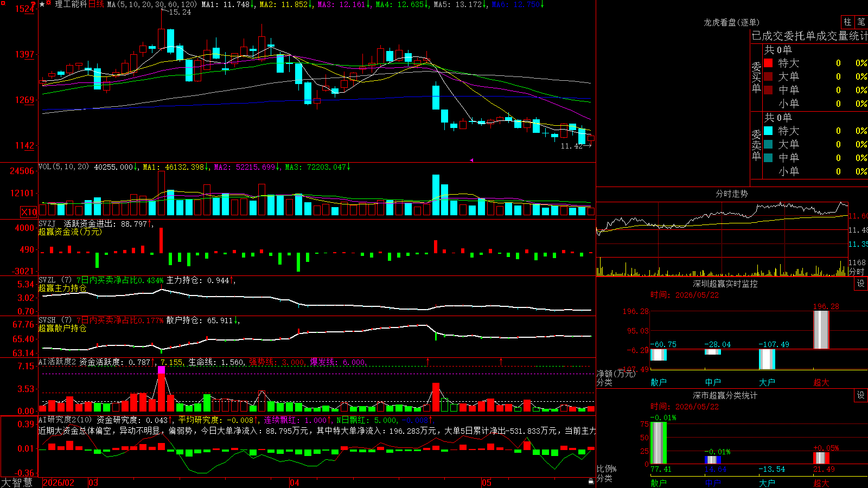Viewport: 868px width, 488px height.
Task: Click the stock name 理工能科
Action: pos(71,4)
